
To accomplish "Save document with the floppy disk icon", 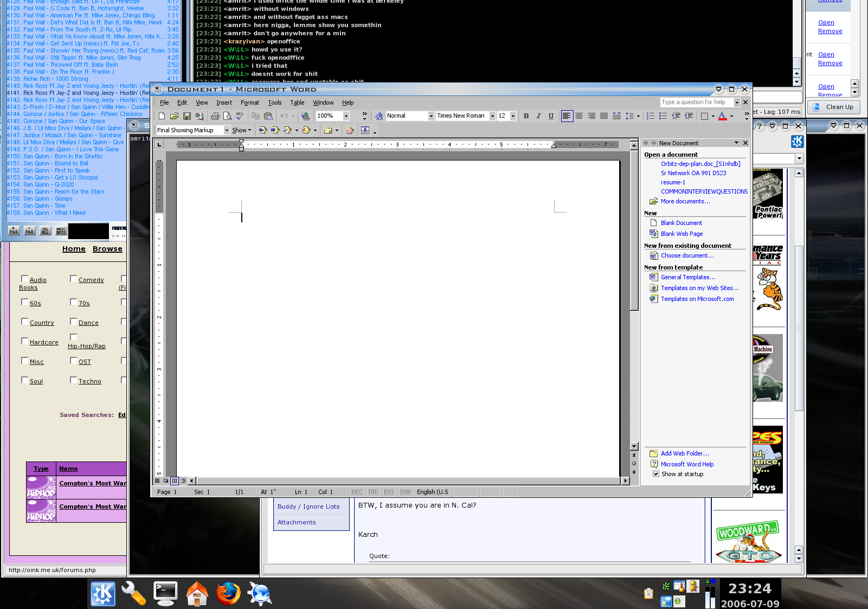I will 187,116.
